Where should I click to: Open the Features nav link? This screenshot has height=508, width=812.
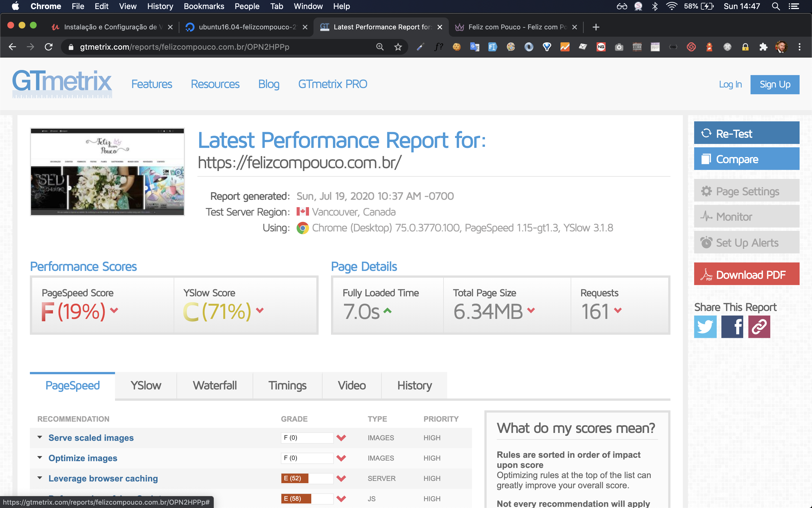pos(152,84)
